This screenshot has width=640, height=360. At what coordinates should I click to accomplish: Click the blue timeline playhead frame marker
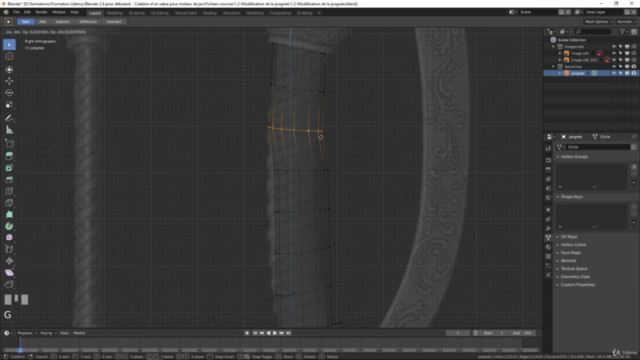point(20,350)
